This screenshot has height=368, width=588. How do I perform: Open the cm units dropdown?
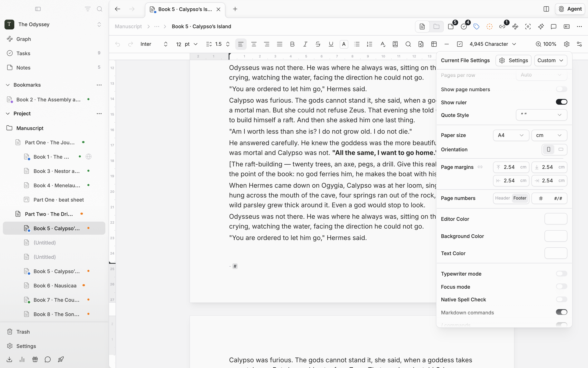tap(549, 135)
